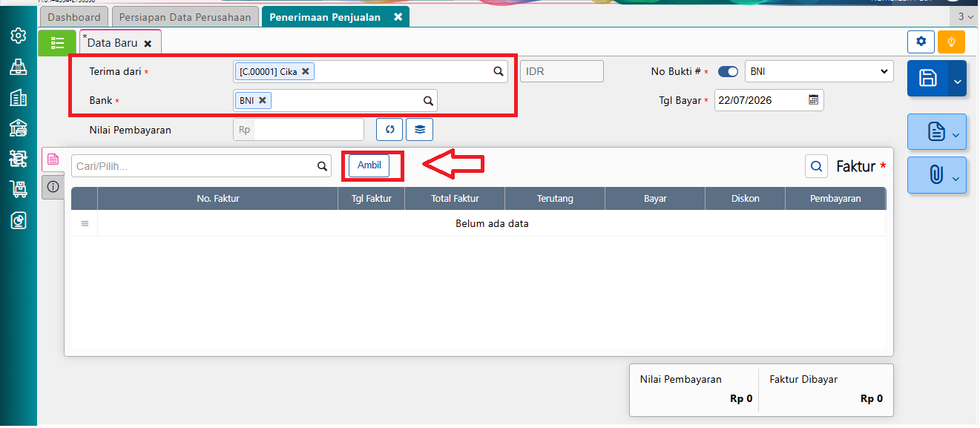The height and width of the screenshot is (428, 980).
Task: Click the Cari/Pilih invoice search field
Action: [x=193, y=166]
